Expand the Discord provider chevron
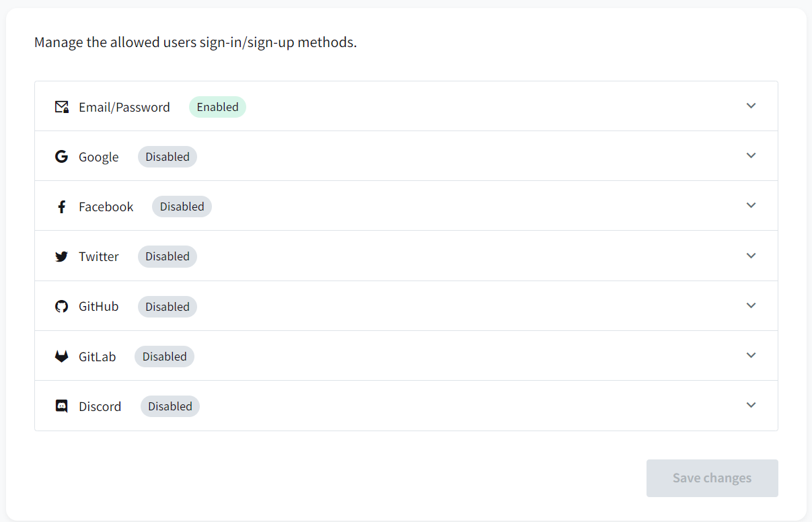 tap(751, 405)
